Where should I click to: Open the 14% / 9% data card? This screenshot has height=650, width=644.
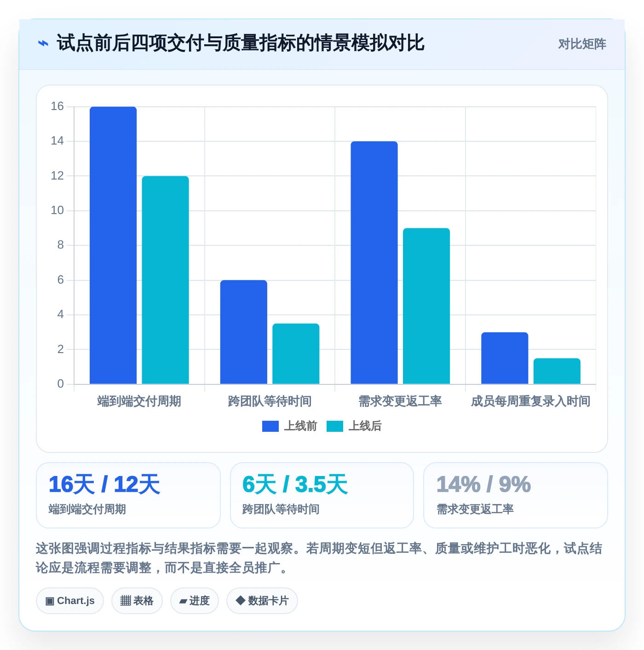[516, 495]
